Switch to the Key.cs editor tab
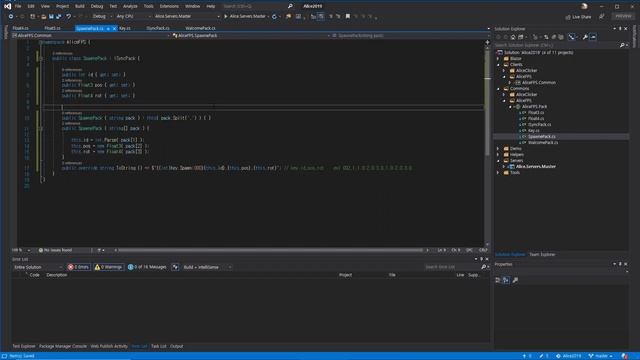Image resolution: width=640 pixels, height=360 pixels. (125, 28)
